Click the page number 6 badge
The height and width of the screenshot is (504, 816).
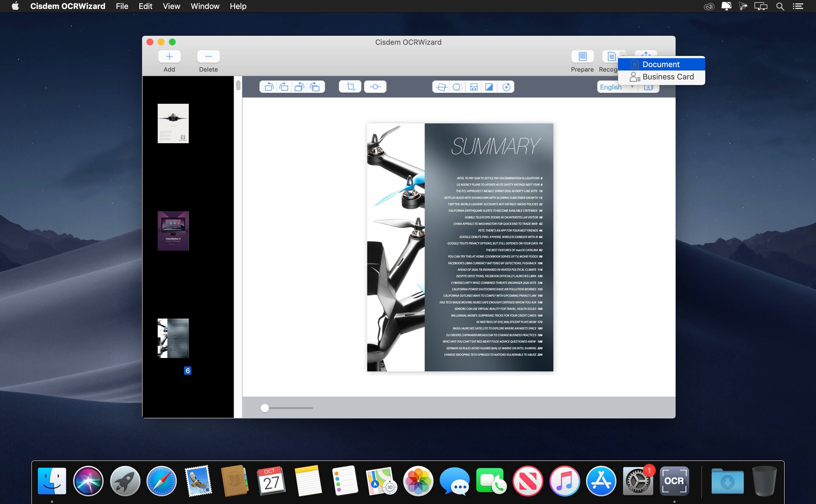(188, 370)
